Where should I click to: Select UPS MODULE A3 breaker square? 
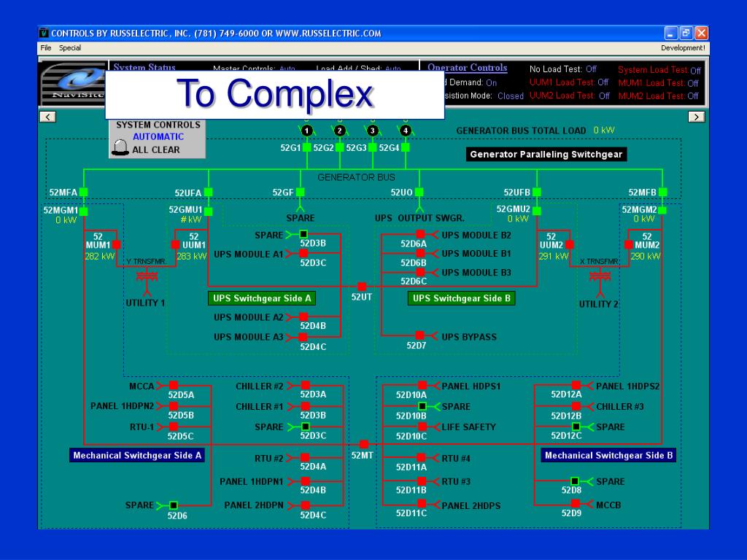pos(303,337)
